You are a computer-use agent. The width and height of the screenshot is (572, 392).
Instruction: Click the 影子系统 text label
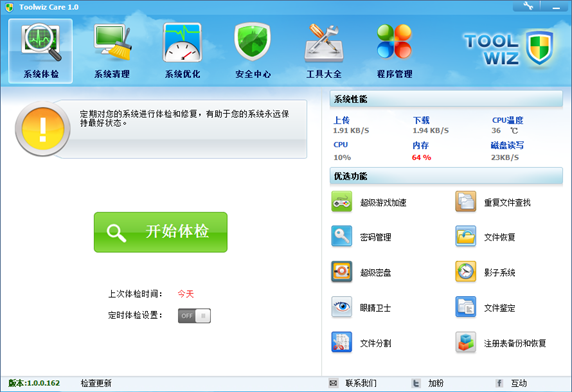click(x=499, y=273)
